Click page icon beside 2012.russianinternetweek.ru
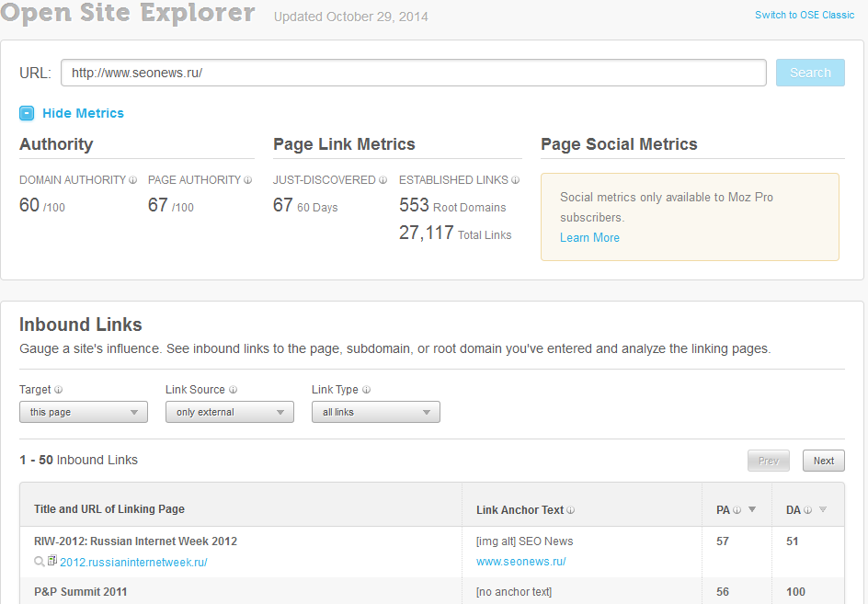 click(x=52, y=560)
